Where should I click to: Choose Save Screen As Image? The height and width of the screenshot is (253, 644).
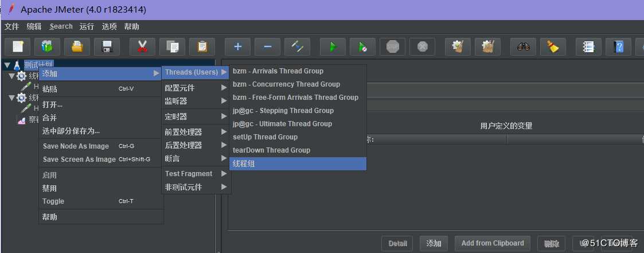point(101,159)
